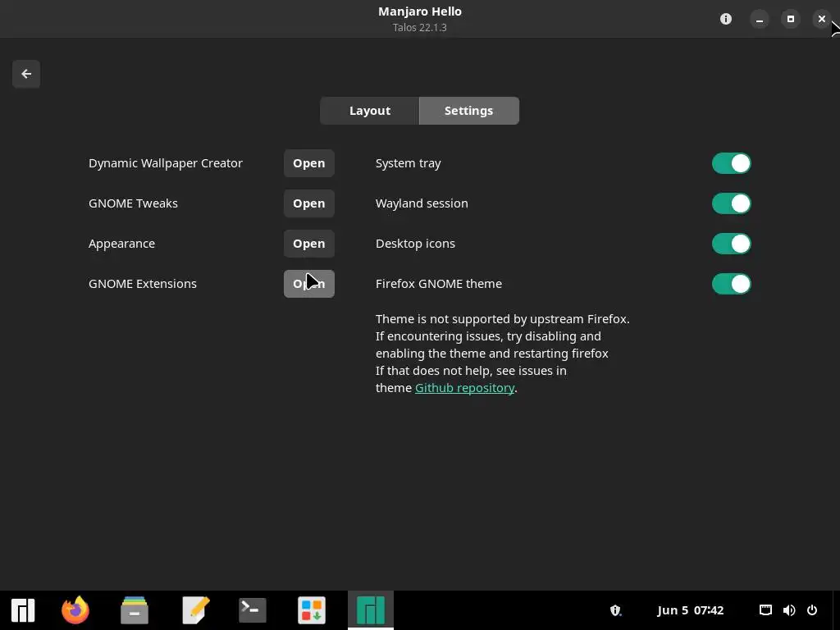Close the Manjaro Hello window
Viewport: 840px width, 630px height.
tap(821, 20)
